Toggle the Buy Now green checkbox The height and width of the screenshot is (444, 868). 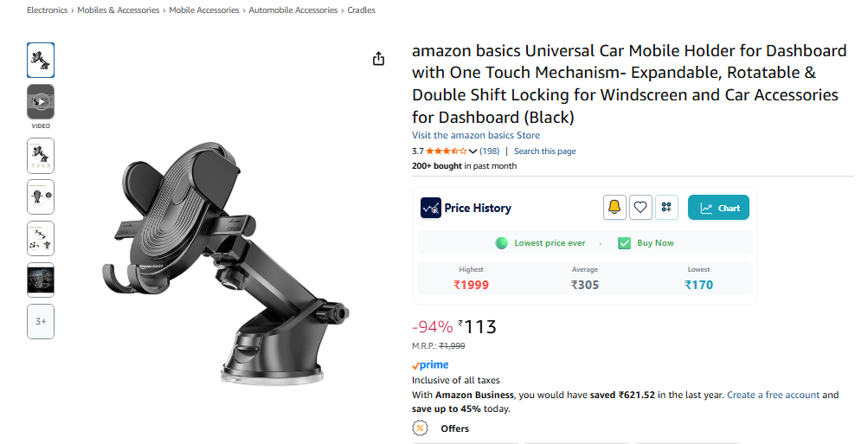tap(625, 243)
